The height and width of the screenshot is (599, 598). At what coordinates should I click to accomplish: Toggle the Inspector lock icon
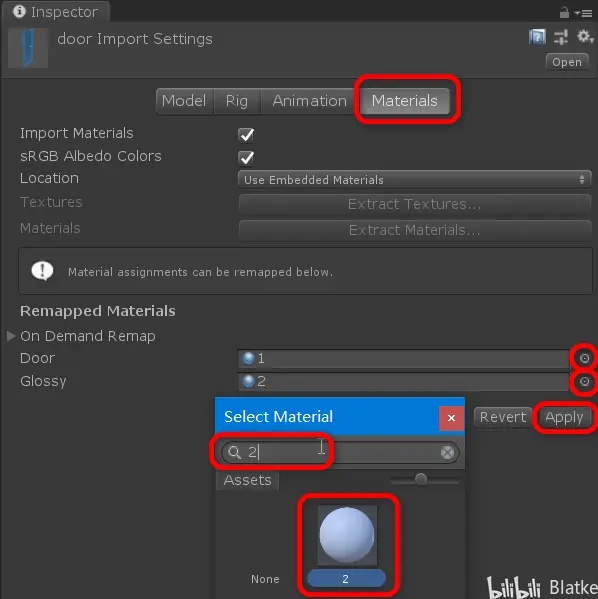(x=564, y=13)
